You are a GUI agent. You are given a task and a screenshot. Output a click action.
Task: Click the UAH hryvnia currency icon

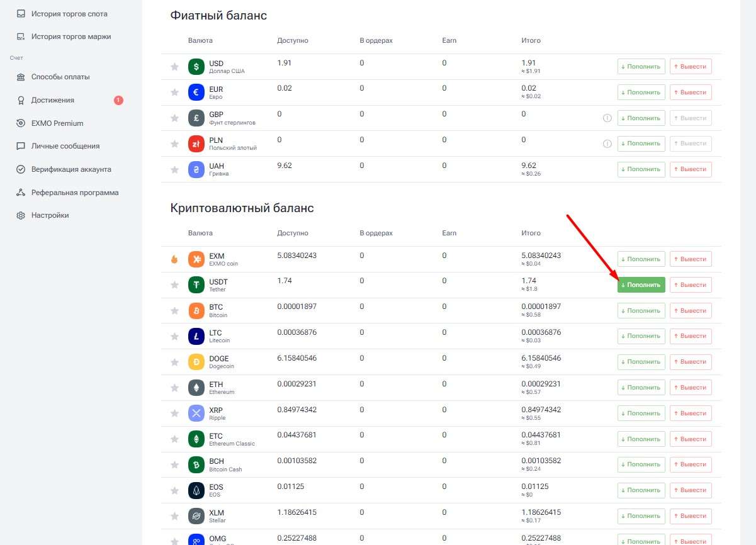[x=196, y=169]
